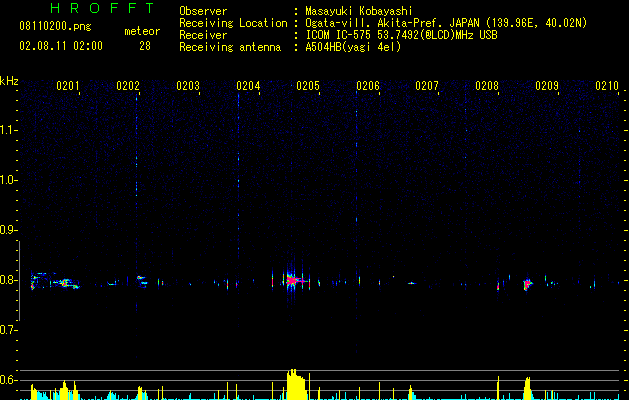This screenshot has width=629, height=400.
Task: Click the Receiving Location label
Action: coord(233,23)
